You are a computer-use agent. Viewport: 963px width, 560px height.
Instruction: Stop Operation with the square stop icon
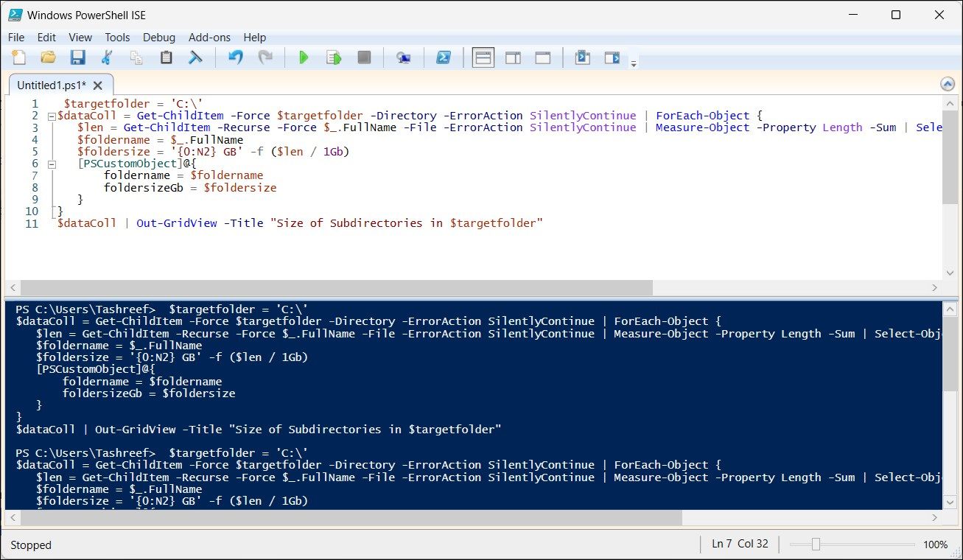363,57
